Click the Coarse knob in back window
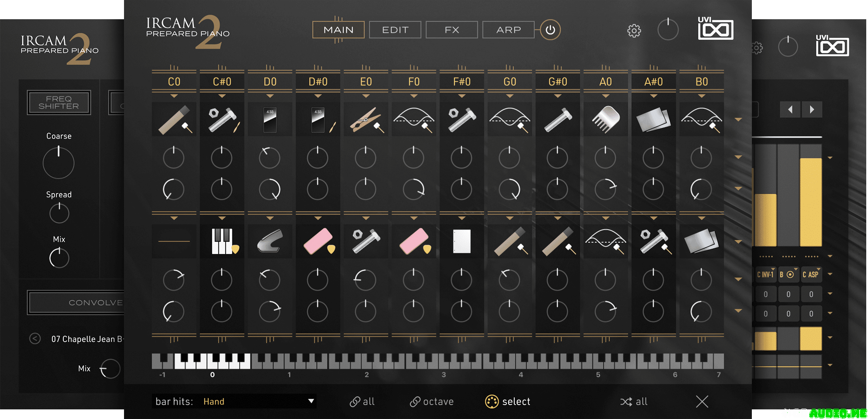 pos(59,162)
